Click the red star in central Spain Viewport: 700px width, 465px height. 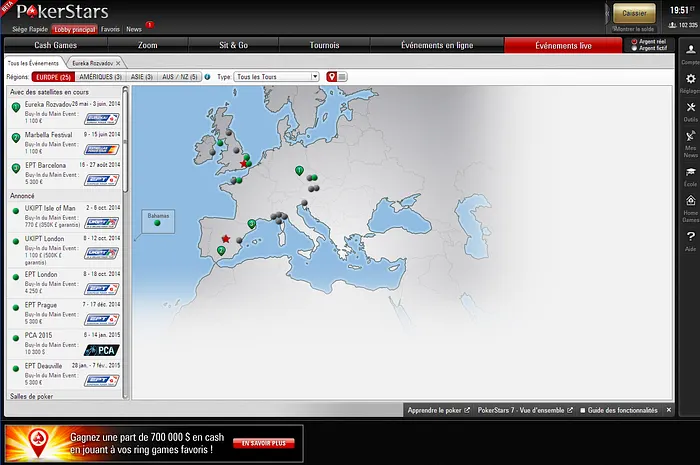[226, 239]
